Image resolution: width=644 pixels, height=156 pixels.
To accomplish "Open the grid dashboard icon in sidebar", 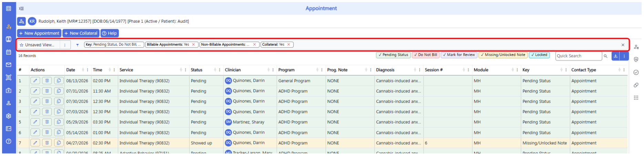I will (9, 8).
